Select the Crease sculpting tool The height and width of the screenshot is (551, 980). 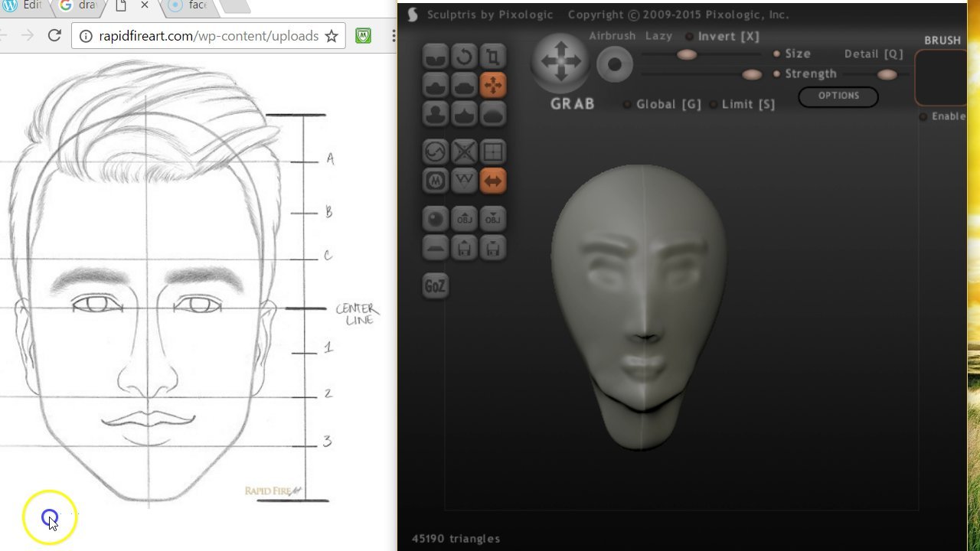coord(435,55)
